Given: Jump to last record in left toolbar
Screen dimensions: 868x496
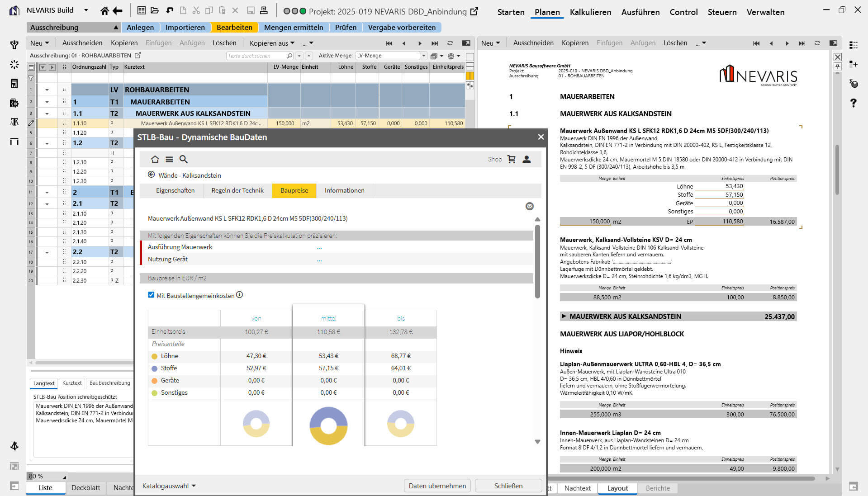Looking at the screenshot, I should tap(435, 43).
